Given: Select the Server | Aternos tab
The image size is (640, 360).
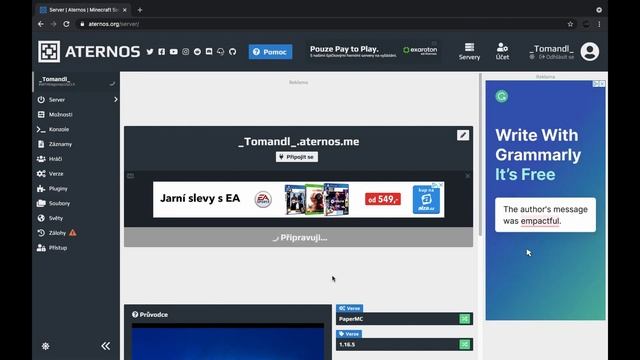Looking at the screenshot, I should (x=83, y=10).
